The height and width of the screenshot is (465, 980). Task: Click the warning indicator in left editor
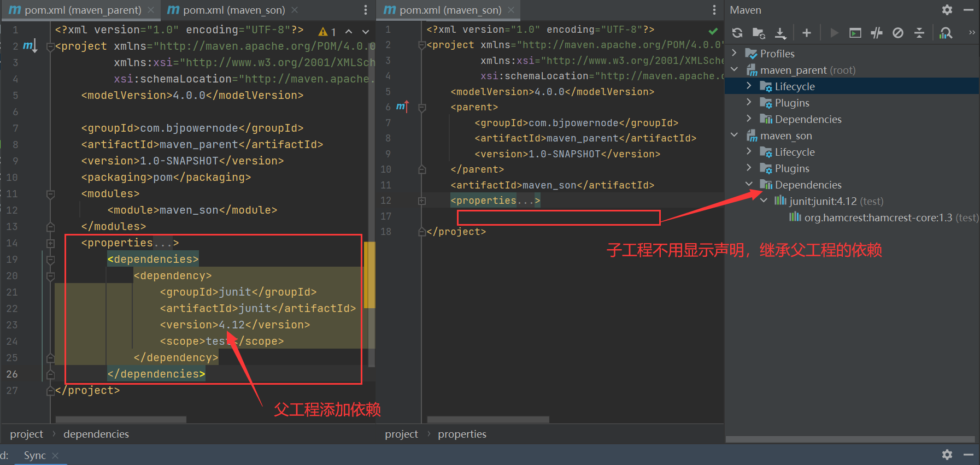point(327,32)
